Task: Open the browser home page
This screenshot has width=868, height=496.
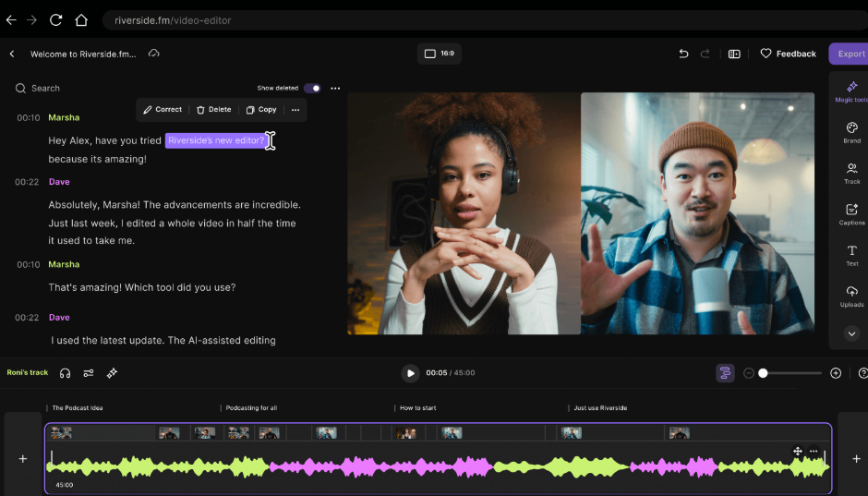Action: point(81,20)
